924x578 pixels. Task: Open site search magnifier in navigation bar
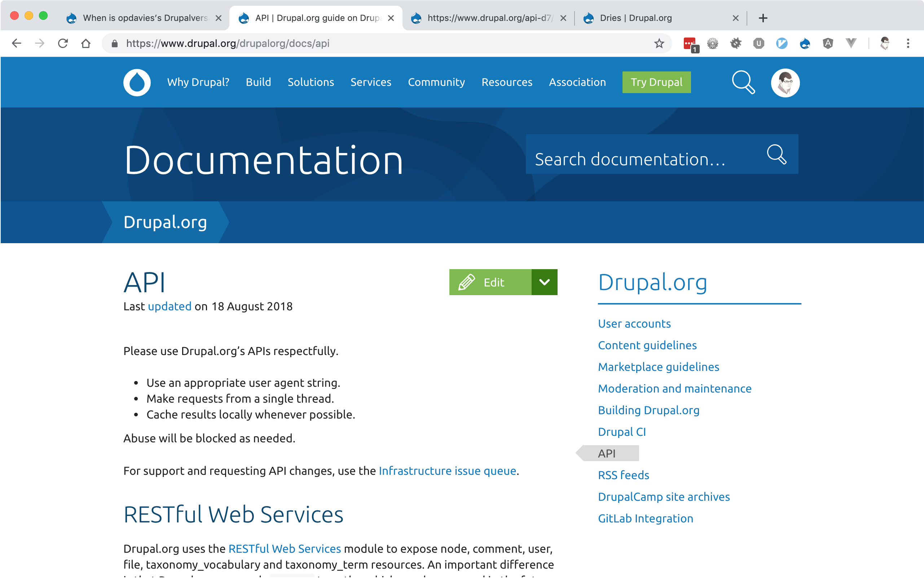[x=743, y=82]
